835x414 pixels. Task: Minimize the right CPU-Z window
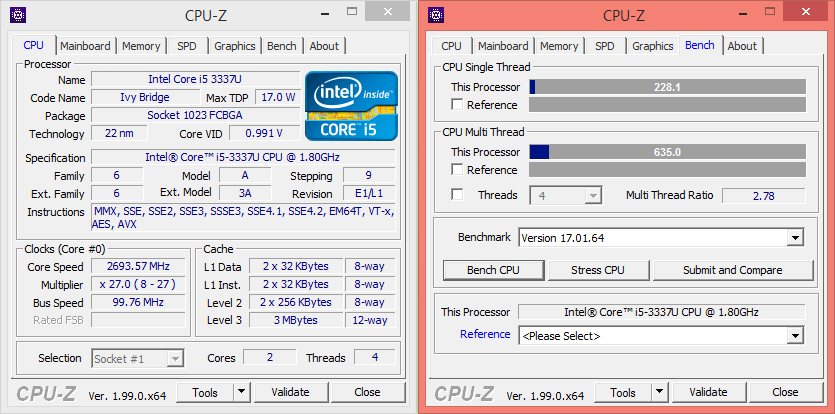[x=741, y=12]
